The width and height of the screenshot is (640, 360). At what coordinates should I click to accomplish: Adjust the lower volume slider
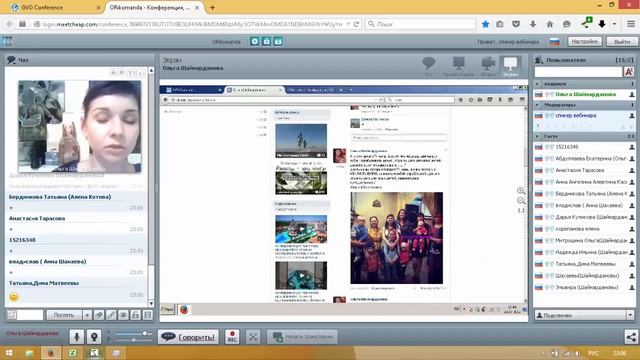click(x=133, y=340)
